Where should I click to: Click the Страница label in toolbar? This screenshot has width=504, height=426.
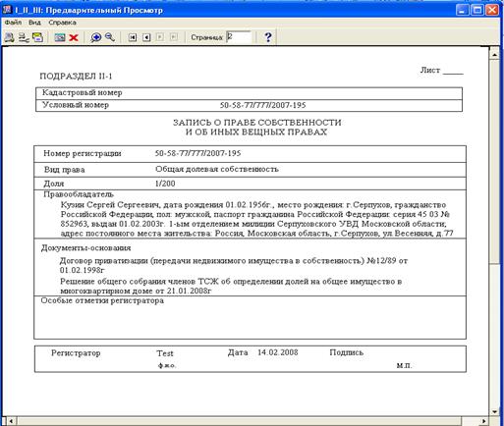coord(206,37)
